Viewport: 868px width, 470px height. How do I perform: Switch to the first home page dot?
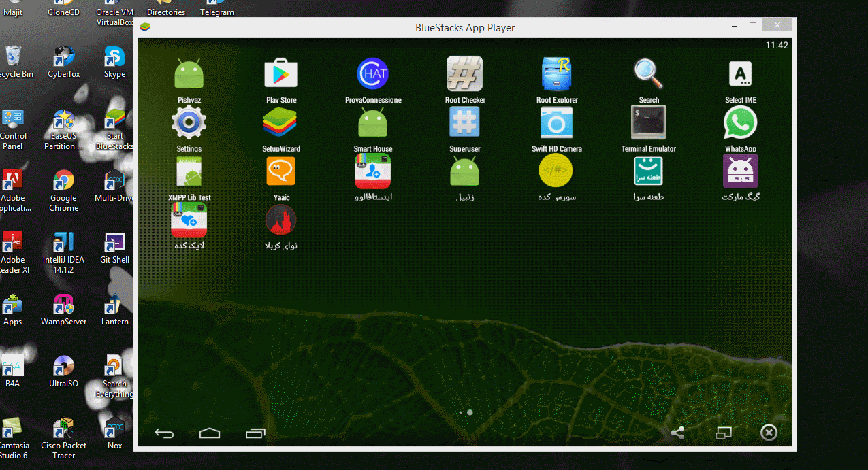pos(461,412)
